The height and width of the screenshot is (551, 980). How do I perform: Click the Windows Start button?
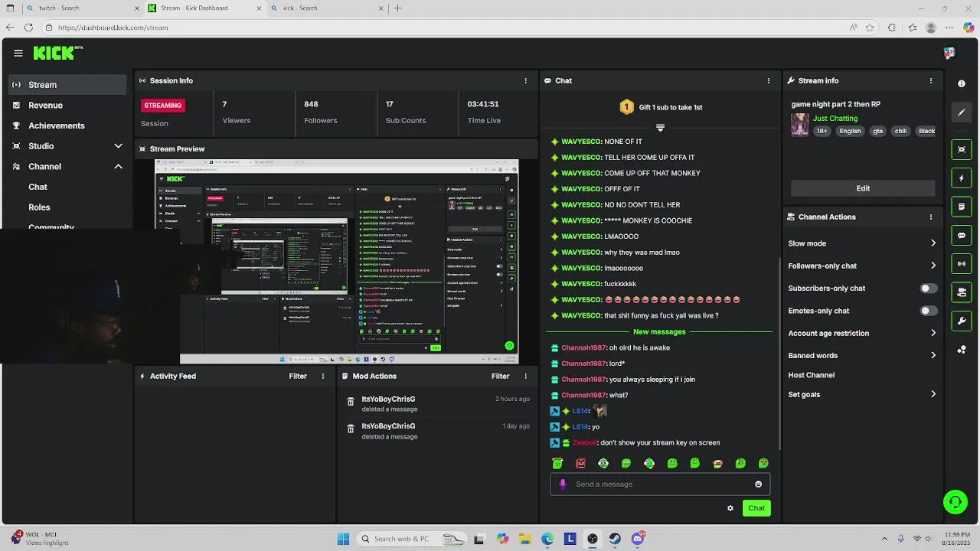tap(343, 539)
